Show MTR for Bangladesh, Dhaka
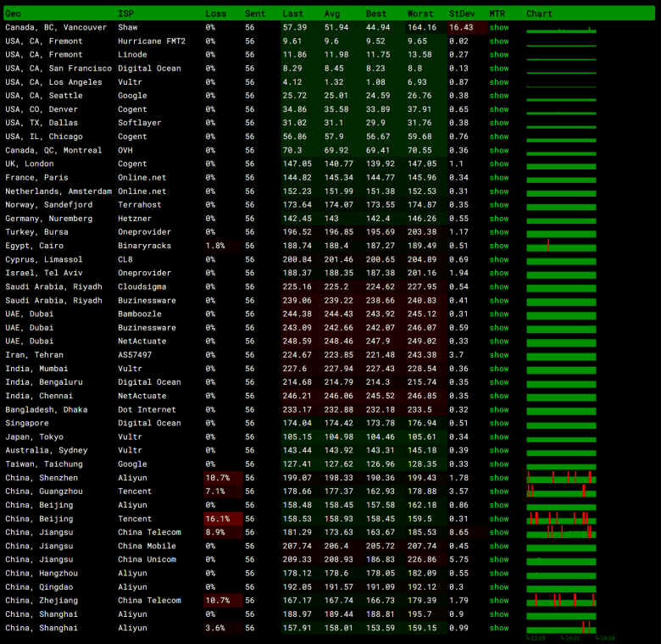Viewport: 661px width, 644px height. 498,409
